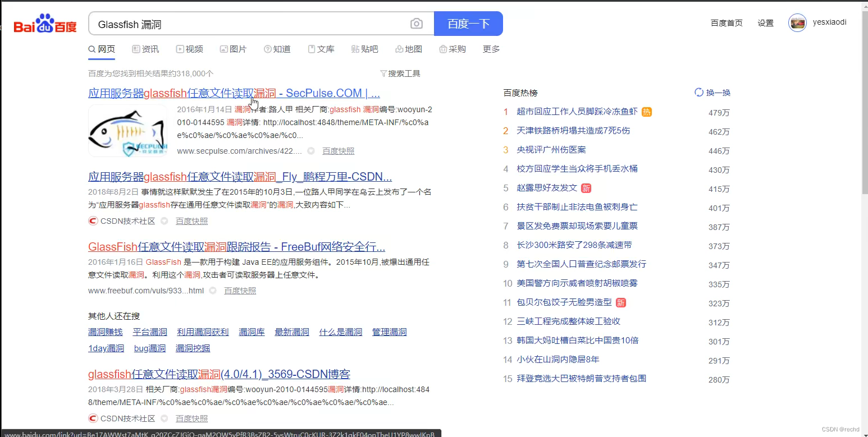Click the 热 badge next to first hot topic
Screen dimensions: 868x437
coord(646,112)
